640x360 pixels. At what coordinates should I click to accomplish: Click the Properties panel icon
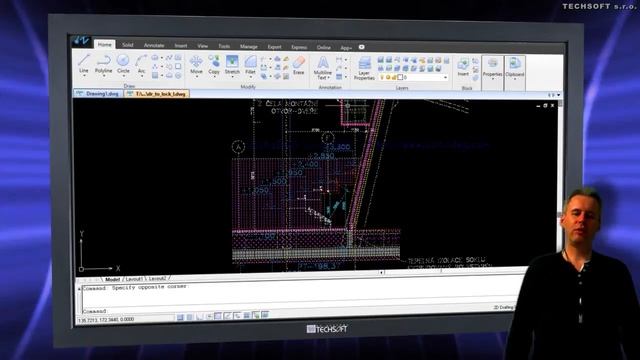tap(492, 63)
